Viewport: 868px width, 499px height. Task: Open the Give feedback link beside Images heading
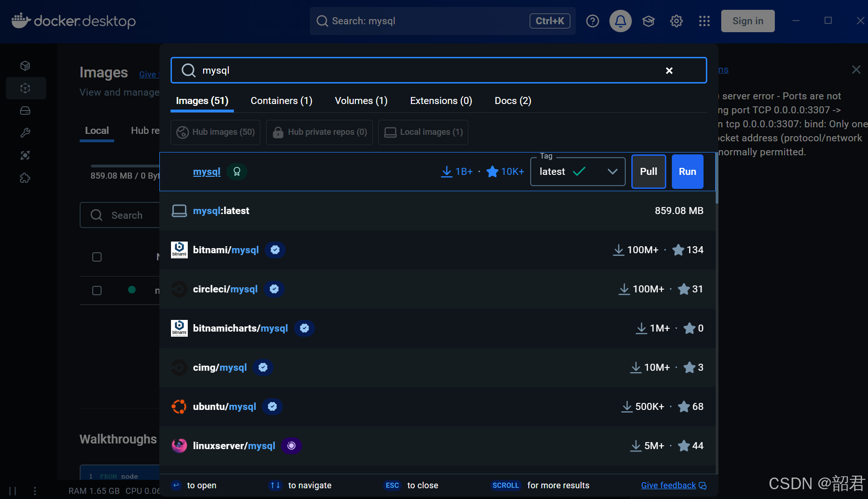tap(149, 75)
